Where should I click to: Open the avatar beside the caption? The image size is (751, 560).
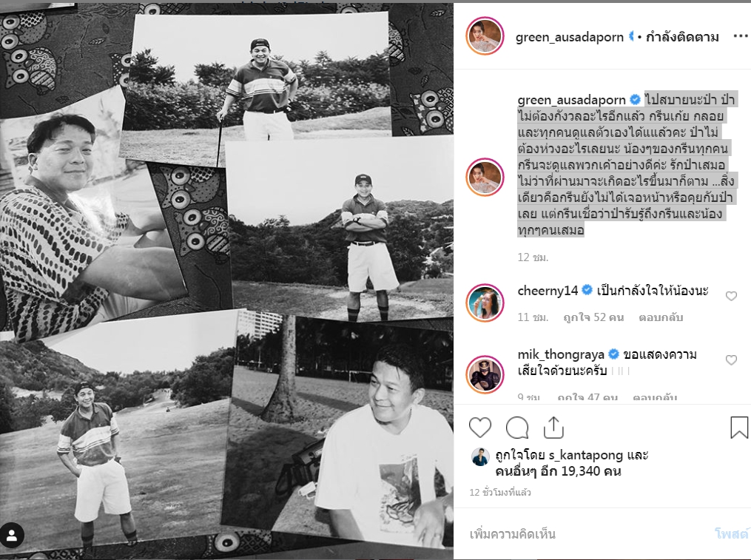point(485,178)
